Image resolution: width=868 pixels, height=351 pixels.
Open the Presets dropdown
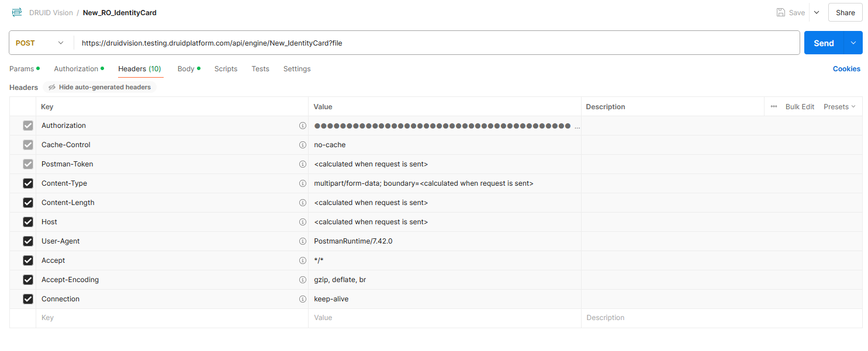[x=839, y=107]
